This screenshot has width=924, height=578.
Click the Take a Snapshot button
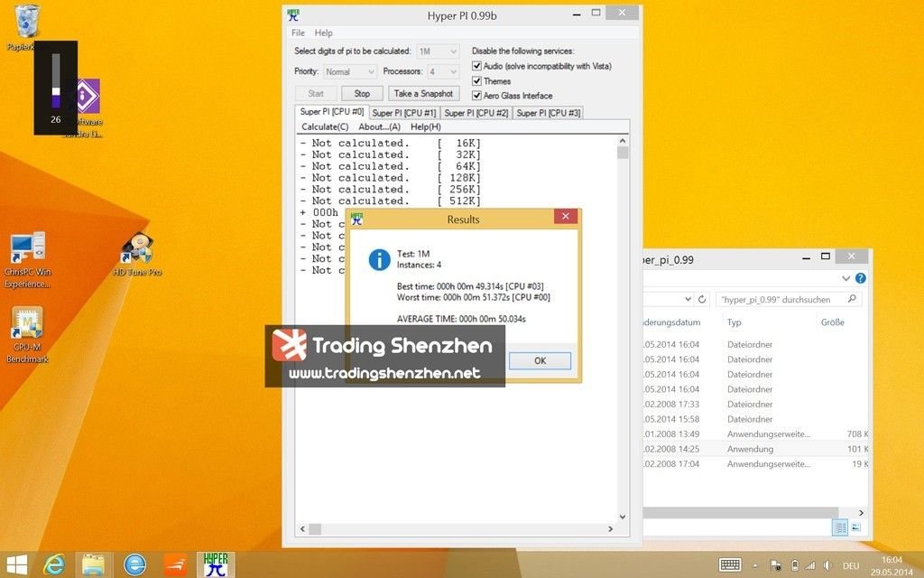point(424,94)
